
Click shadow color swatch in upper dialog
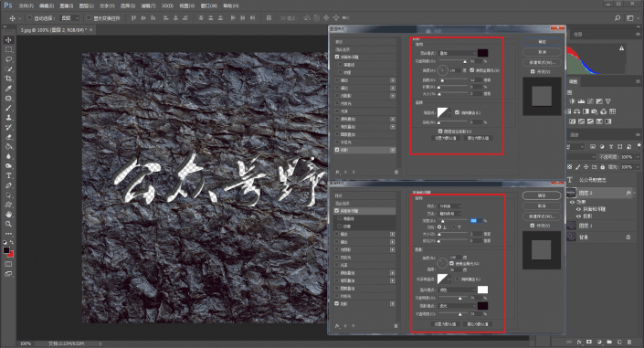click(483, 53)
